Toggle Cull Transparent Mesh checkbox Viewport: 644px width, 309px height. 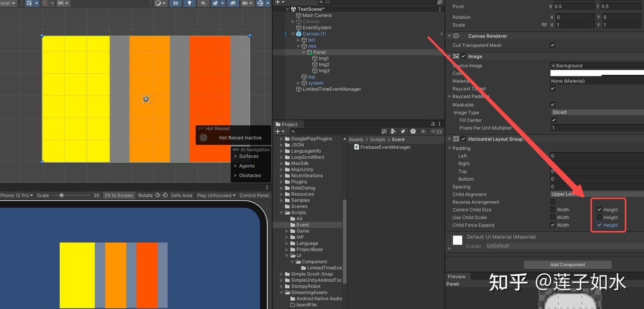click(x=553, y=45)
